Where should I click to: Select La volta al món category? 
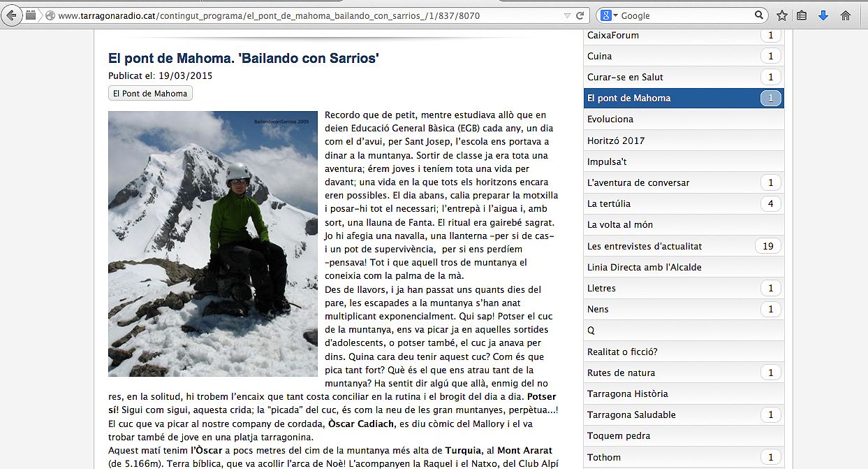click(684, 224)
